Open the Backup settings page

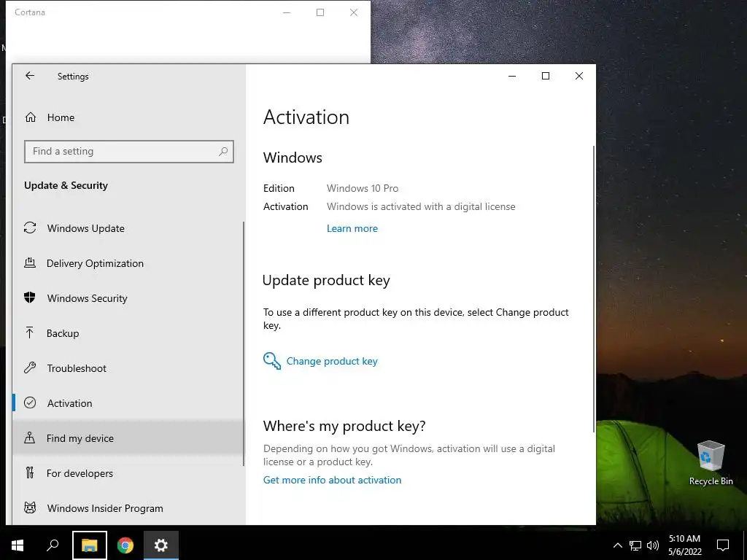click(128, 333)
